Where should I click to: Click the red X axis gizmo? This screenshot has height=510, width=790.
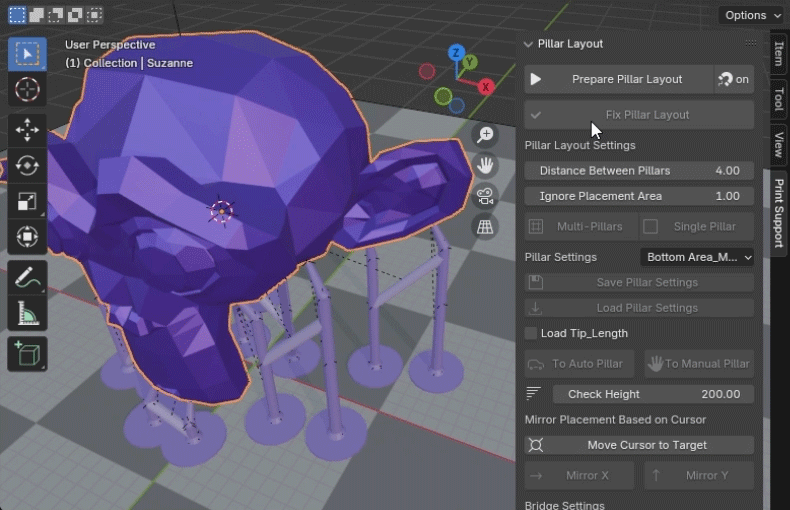pyautogui.click(x=486, y=87)
